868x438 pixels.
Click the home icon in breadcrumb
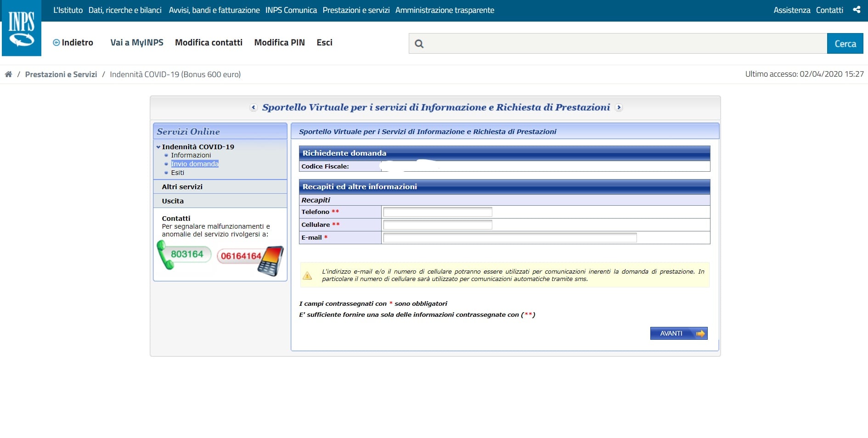(8, 74)
